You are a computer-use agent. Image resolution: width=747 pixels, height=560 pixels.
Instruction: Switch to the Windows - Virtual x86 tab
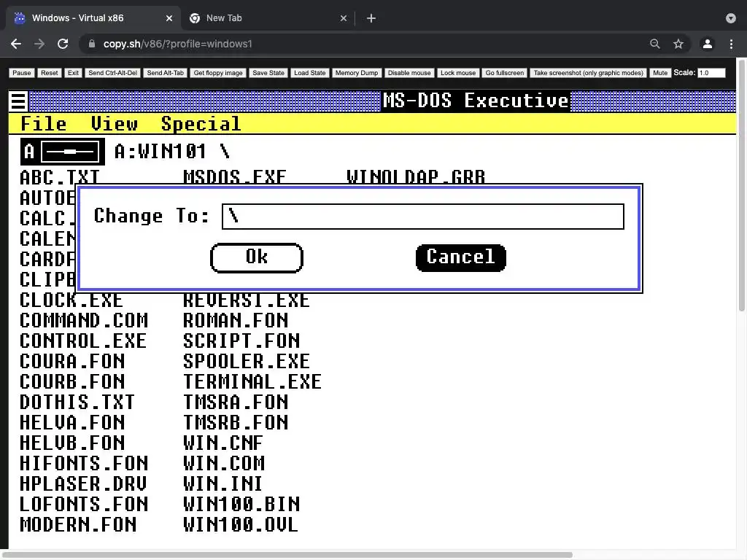[93, 18]
